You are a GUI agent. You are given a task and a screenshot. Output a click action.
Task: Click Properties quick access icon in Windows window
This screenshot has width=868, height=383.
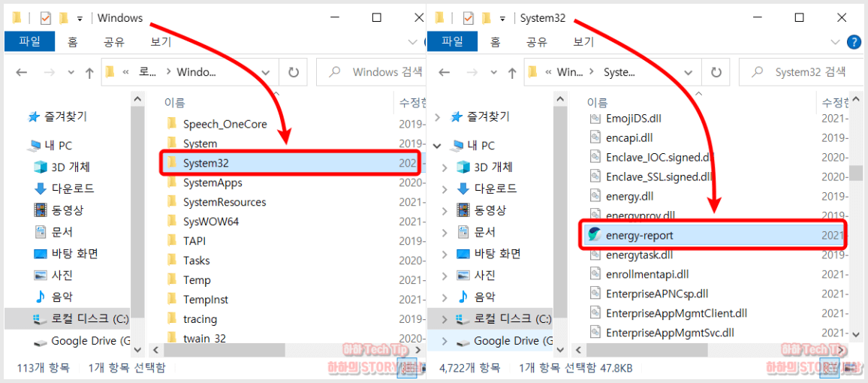(46, 18)
